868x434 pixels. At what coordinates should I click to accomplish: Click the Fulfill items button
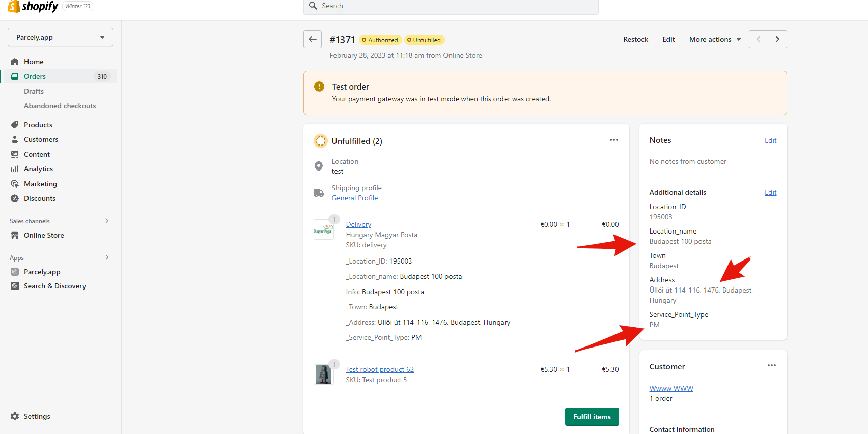(592, 417)
